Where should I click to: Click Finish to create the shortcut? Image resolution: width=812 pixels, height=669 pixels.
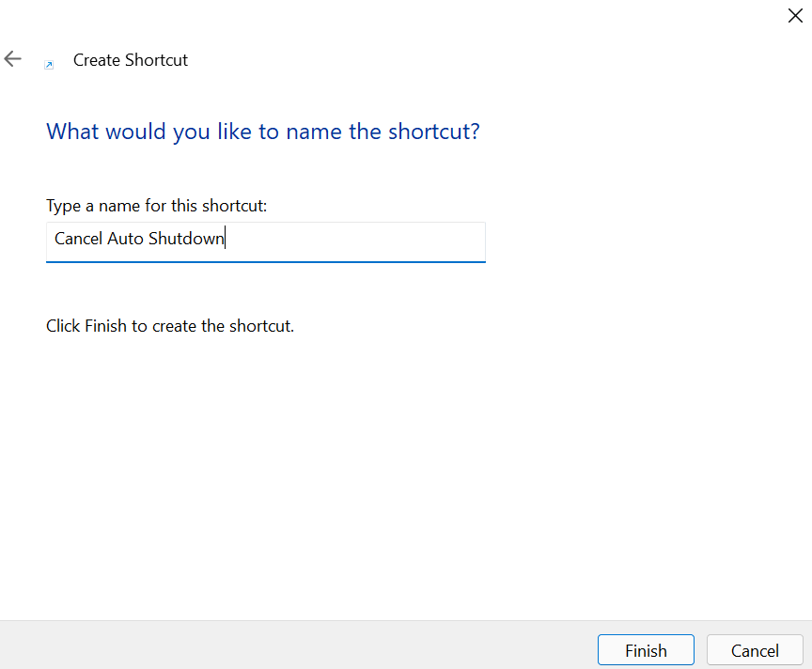point(646,649)
